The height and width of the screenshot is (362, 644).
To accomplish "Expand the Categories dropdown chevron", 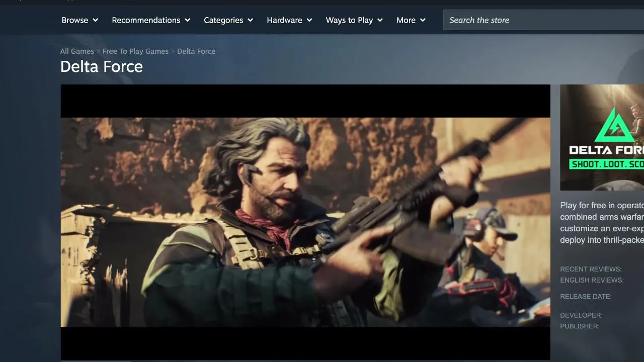I will pos(250,20).
